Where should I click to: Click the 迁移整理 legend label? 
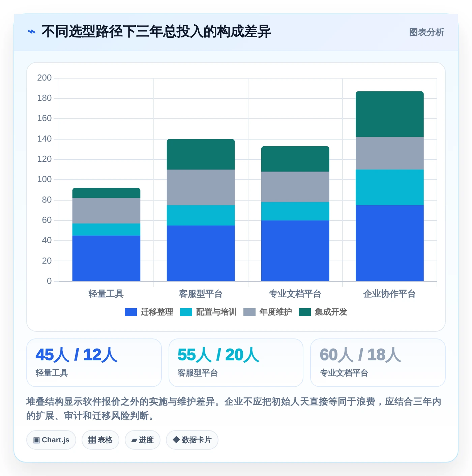tap(157, 312)
